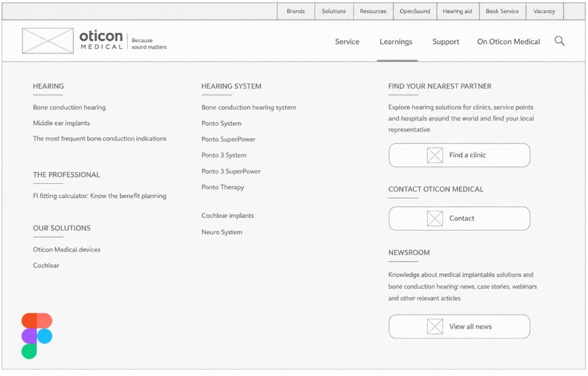Viewport: 588px width, 376px height.
Task: Open the Ponto 3 SuperPower link
Action: (231, 171)
